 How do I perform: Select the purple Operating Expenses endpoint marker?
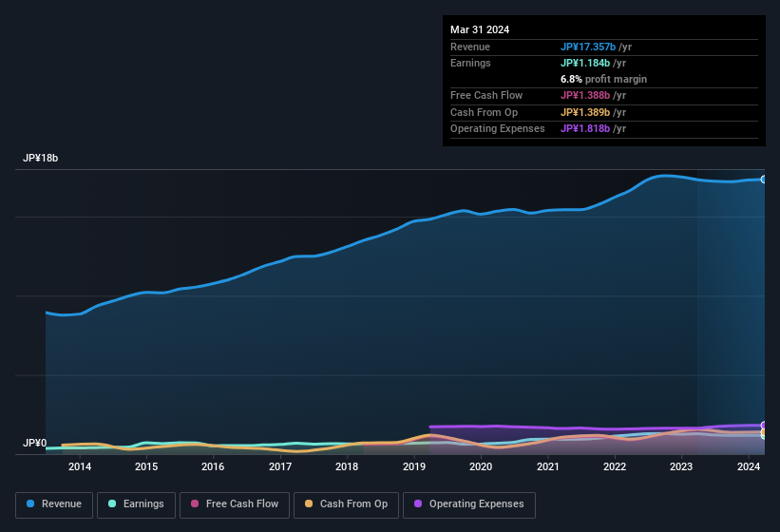point(763,426)
